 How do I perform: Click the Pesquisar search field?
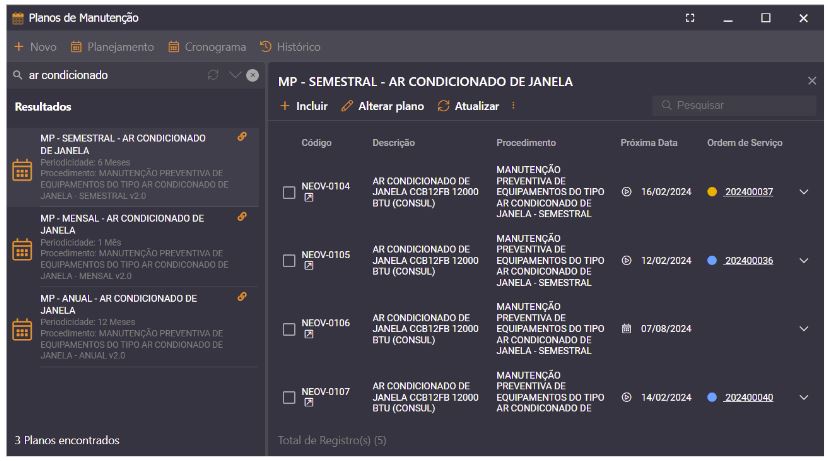[734, 106]
